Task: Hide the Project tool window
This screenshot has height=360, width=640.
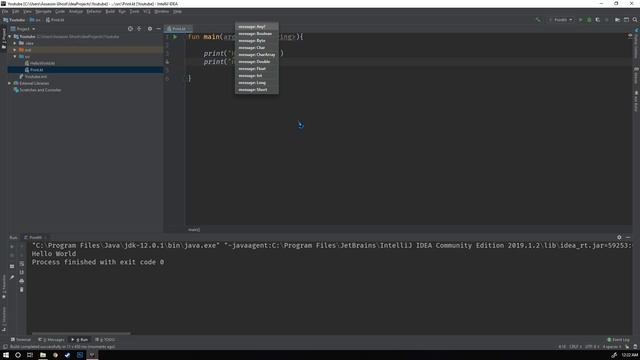Action: [158, 29]
